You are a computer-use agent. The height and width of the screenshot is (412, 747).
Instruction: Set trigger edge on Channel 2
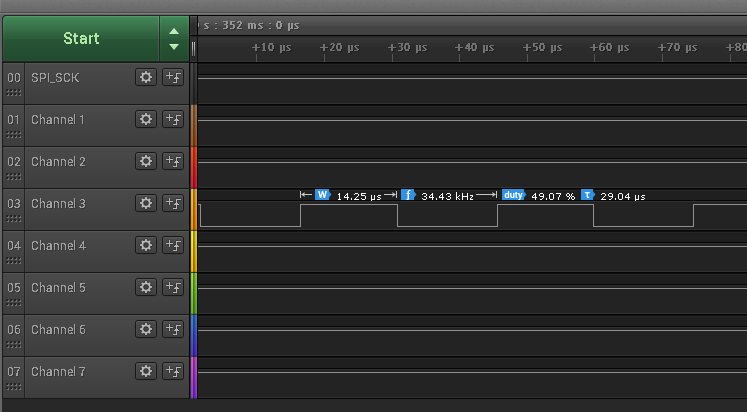click(x=173, y=161)
